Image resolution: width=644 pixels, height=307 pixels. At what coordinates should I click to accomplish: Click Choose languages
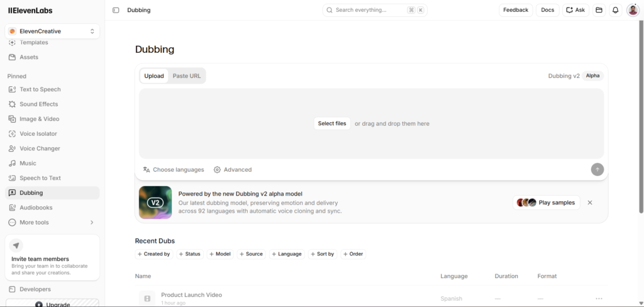174,170
